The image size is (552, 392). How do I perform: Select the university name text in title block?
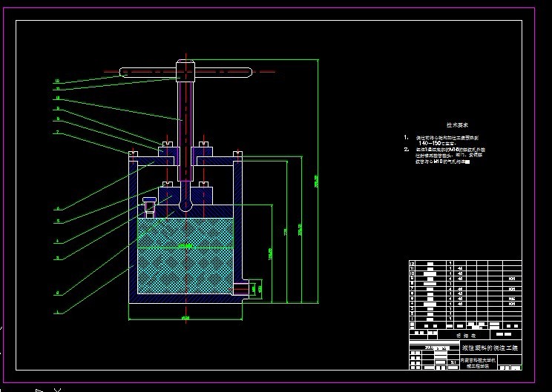pyautogui.click(x=478, y=363)
